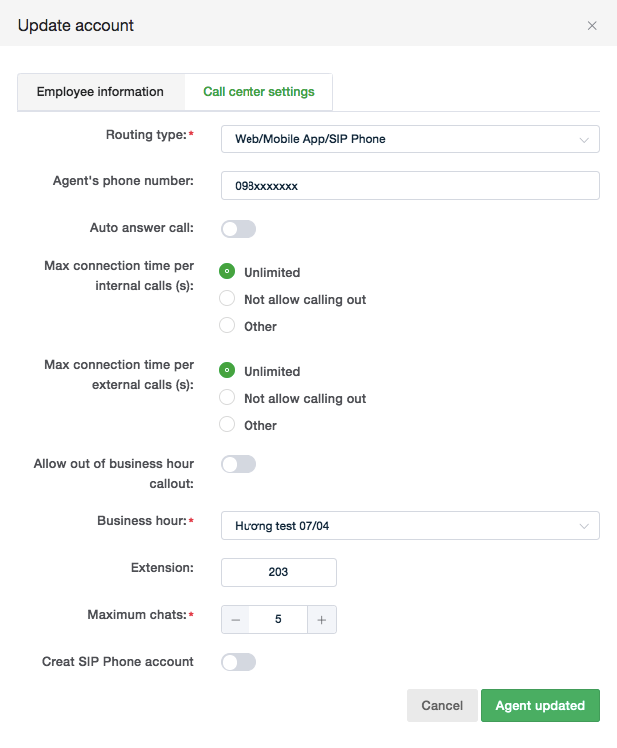Click the minus button for Maximum chats
Screen dimensions: 617x748
coord(236,620)
